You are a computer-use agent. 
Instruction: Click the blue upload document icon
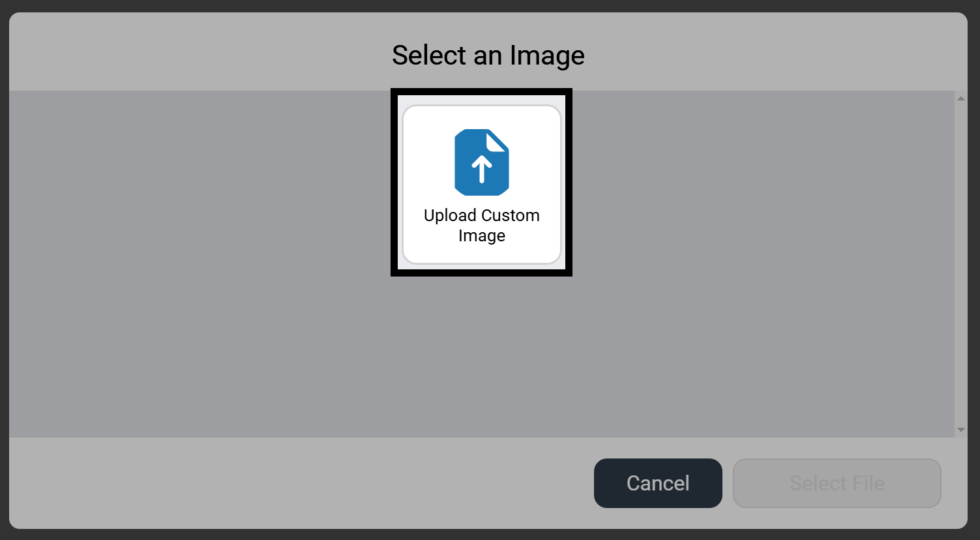pyautogui.click(x=481, y=162)
